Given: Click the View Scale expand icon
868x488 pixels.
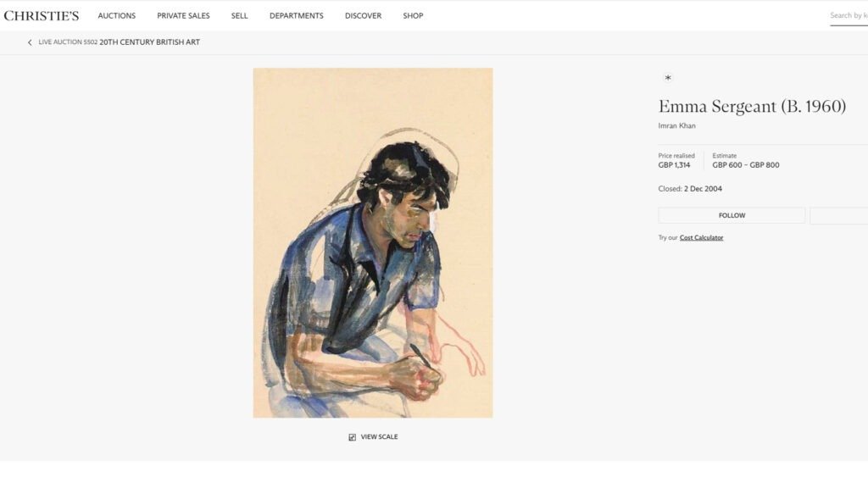Looking at the screenshot, I should click(x=353, y=437).
